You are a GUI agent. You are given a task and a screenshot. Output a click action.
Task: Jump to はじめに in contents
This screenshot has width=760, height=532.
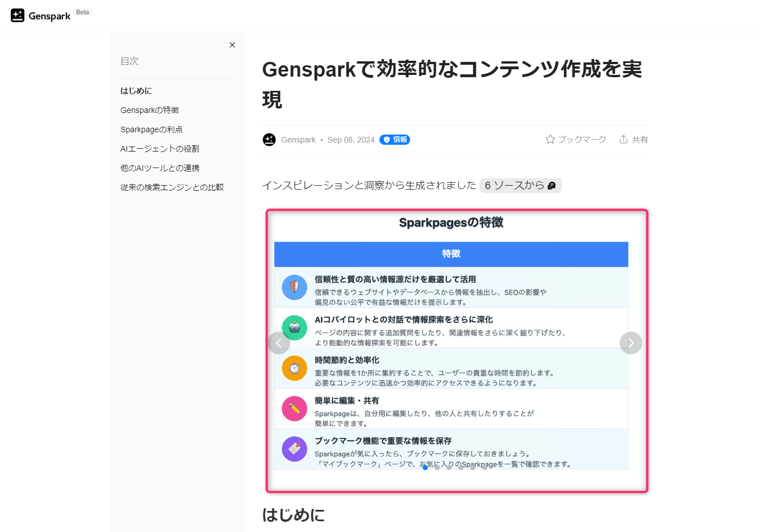(136, 91)
